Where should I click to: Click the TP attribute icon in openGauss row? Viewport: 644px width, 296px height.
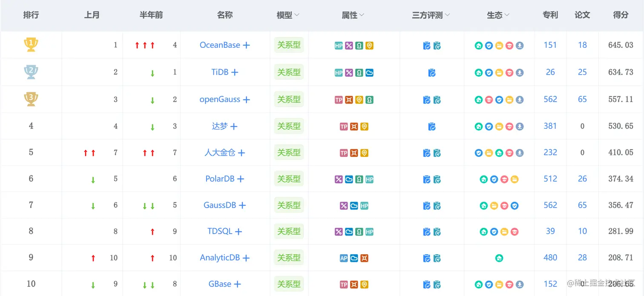[x=339, y=100]
